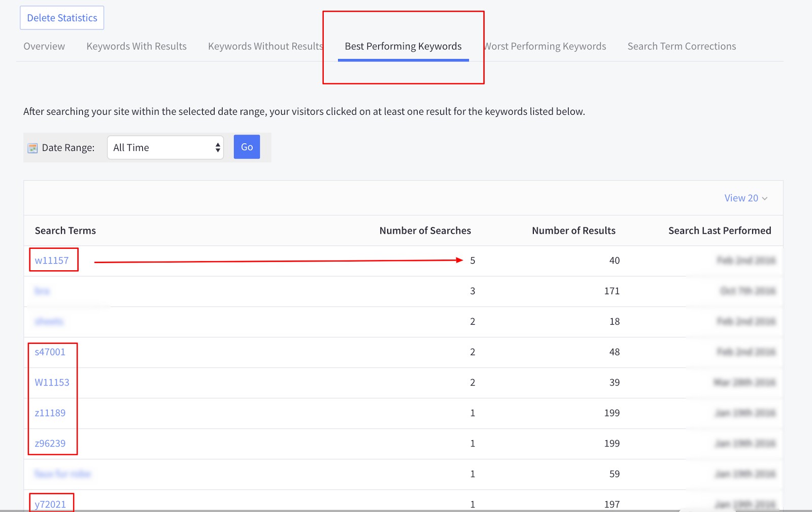Click the calendar icon beside Date Range

32,148
